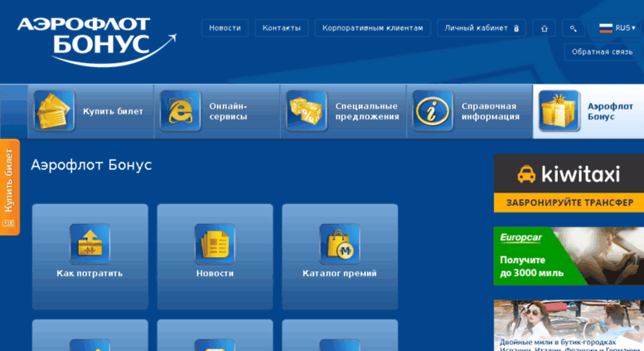Go to home via the house icon
This screenshot has height=351, width=644.
pos(545,28)
